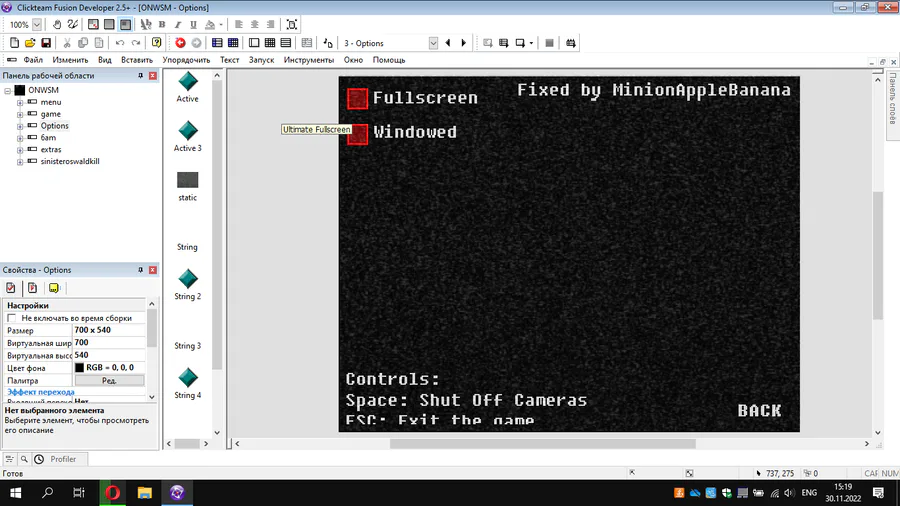The height and width of the screenshot is (506, 900).
Task: Click the stop square icon
Action: coord(549,43)
